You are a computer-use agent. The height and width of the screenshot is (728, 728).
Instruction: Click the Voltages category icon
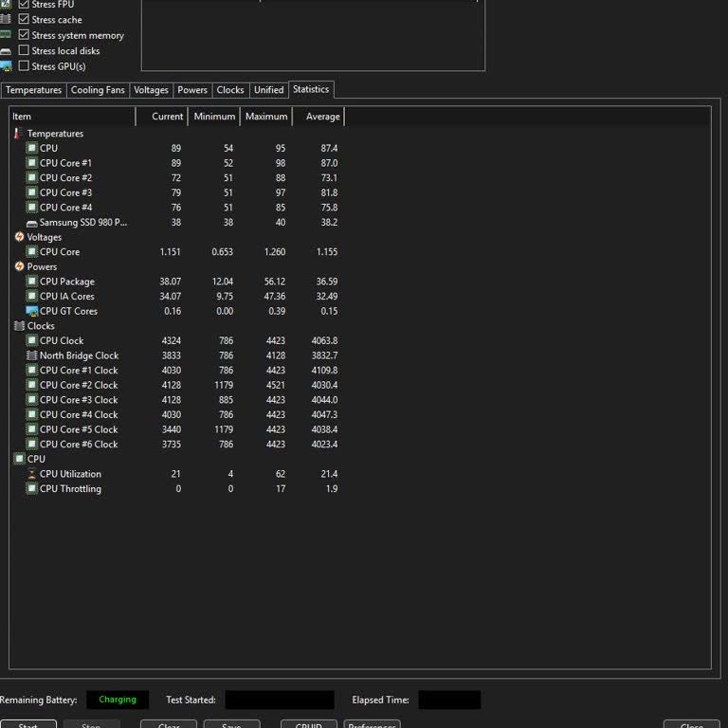click(x=19, y=237)
